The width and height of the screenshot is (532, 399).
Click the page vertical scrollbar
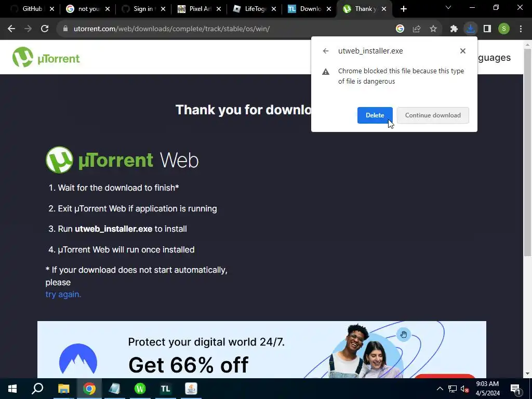tap(527, 152)
